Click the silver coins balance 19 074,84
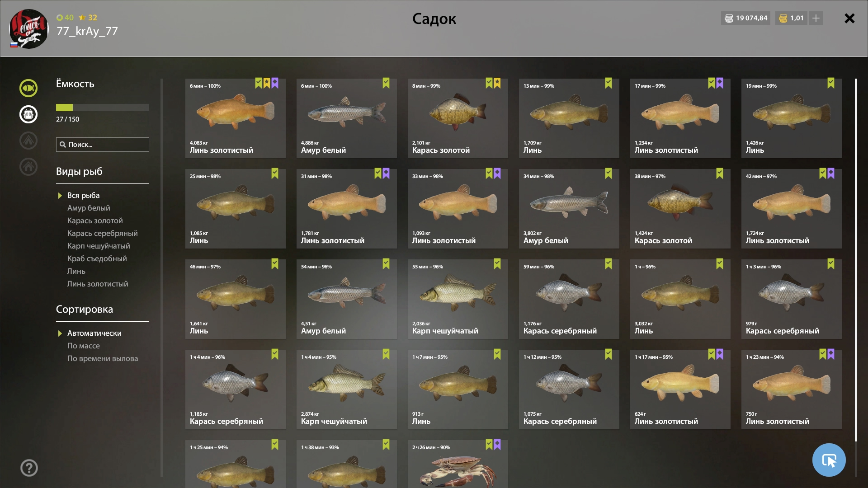Screen dimensions: 868x488 [745, 18]
